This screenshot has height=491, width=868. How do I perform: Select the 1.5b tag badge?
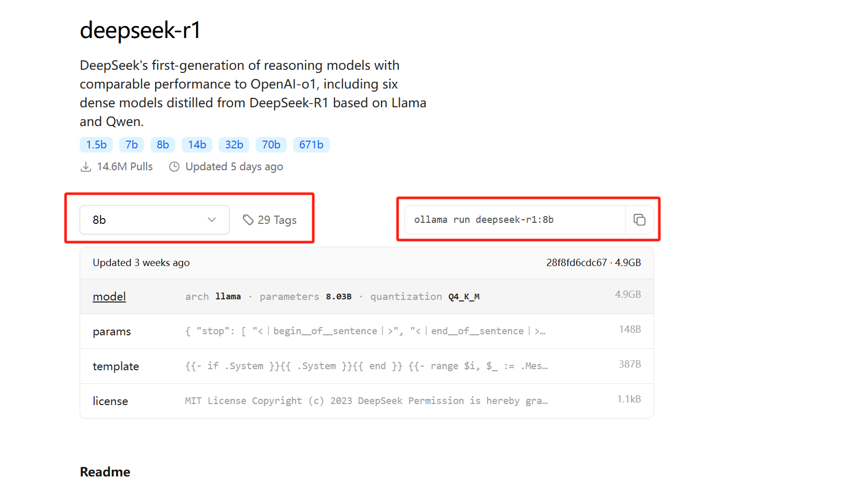tap(96, 145)
